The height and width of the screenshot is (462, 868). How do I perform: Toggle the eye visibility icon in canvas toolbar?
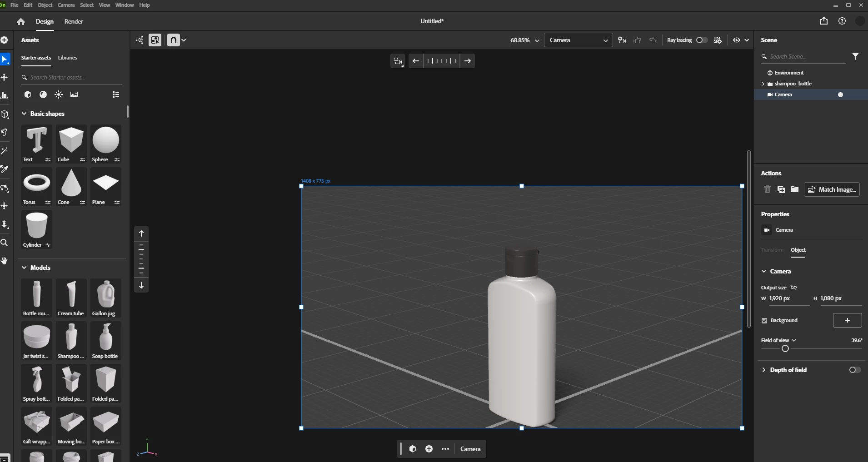click(737, 40)
